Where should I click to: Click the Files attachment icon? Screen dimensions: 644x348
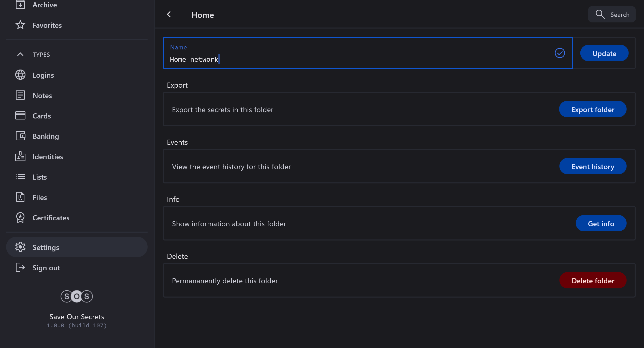point(20,197)
